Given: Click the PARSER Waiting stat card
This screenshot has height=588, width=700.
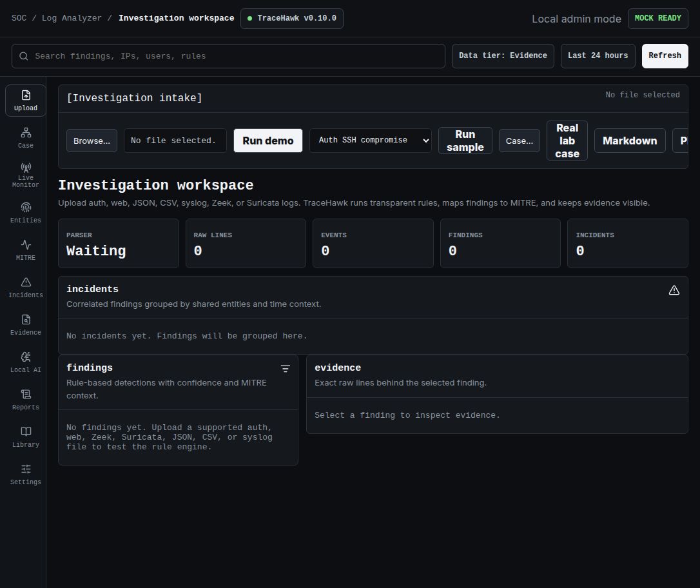Looking at the screenshot, I should pos(119,243).
